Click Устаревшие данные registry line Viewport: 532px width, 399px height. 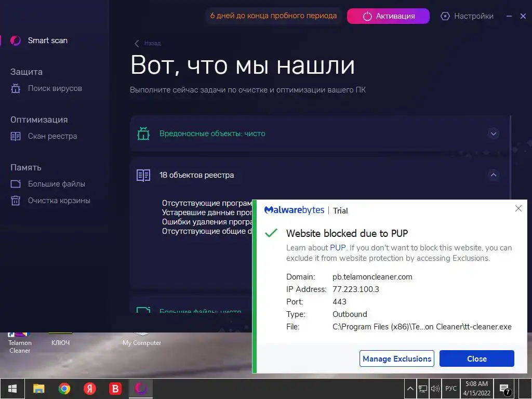[x=207, y=212]
